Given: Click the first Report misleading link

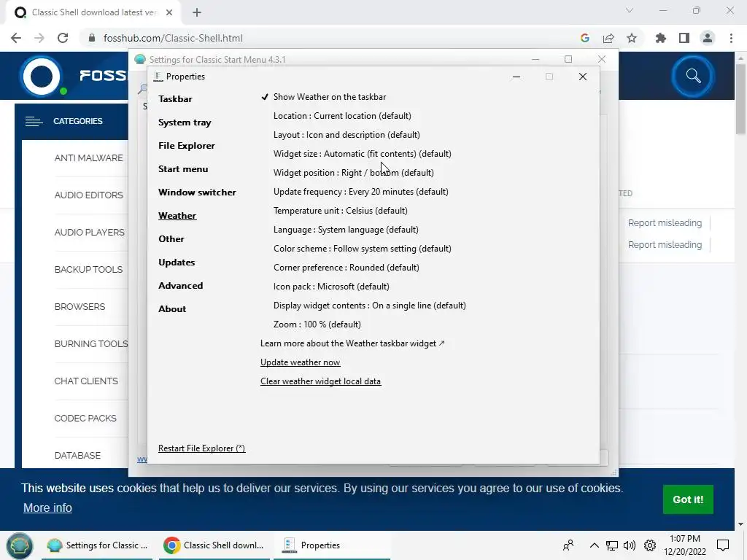Looking at the screenshot, I should click(x=665, y=223).
